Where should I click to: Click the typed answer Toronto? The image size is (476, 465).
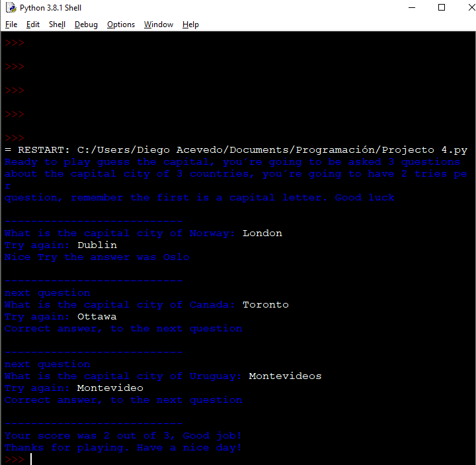[265, 305]
